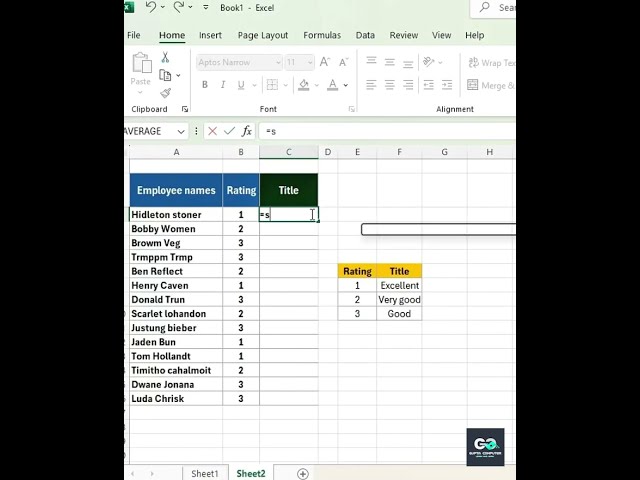
Task: Select the column A header
Action: click(176, 152)
